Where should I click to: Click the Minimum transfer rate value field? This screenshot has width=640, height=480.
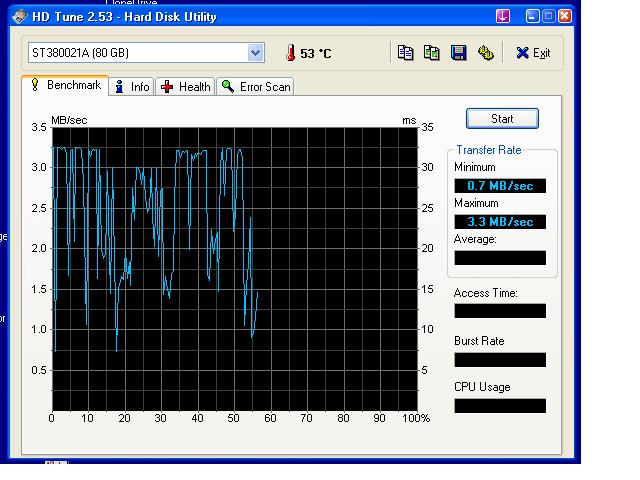[x=500, y=186]
